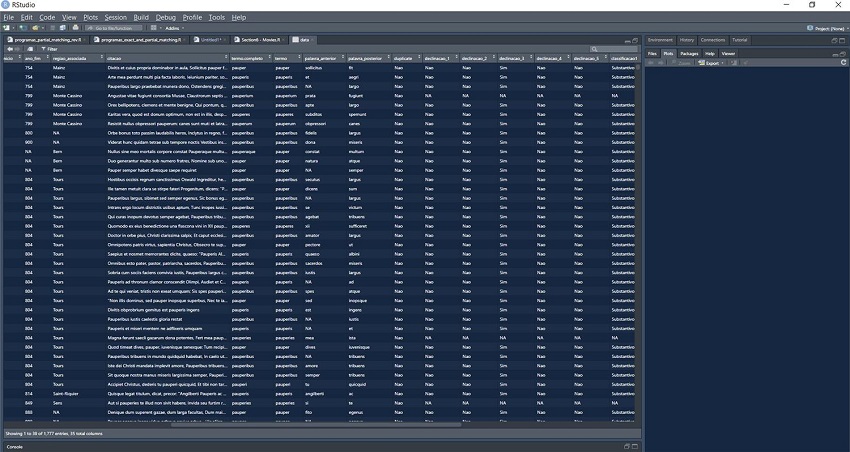Maximize the Environment pane
The image size is (850, 452).
point(840,39)
